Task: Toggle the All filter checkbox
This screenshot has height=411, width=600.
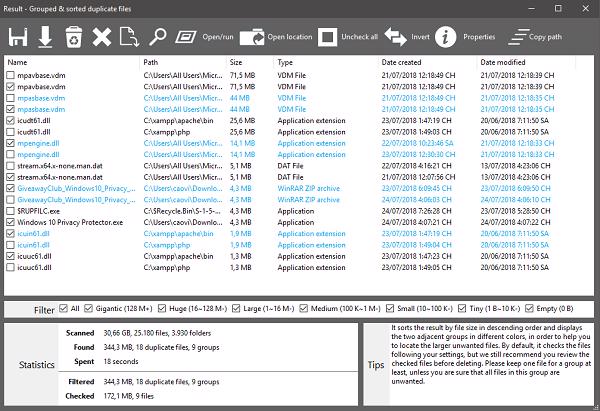Action: (x=63, y=308)
